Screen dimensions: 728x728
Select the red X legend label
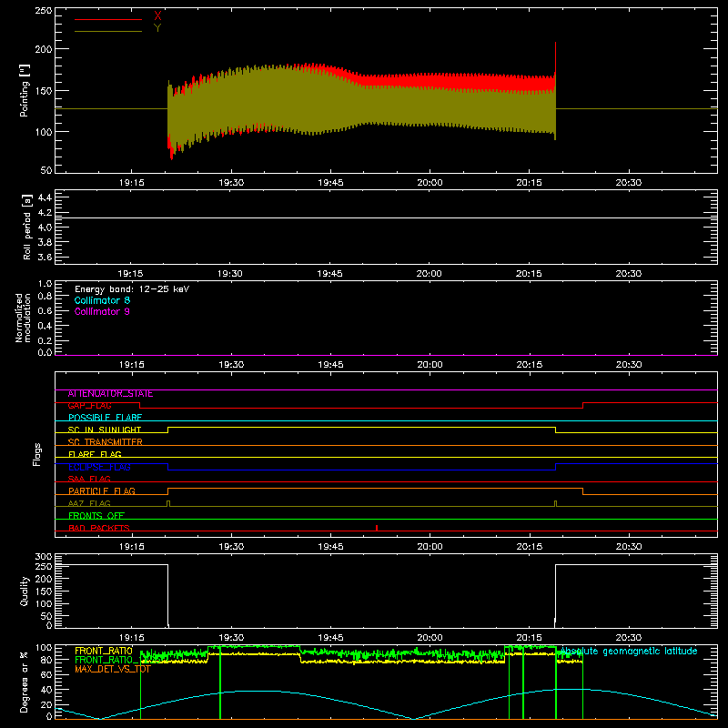tap(157, 16)
